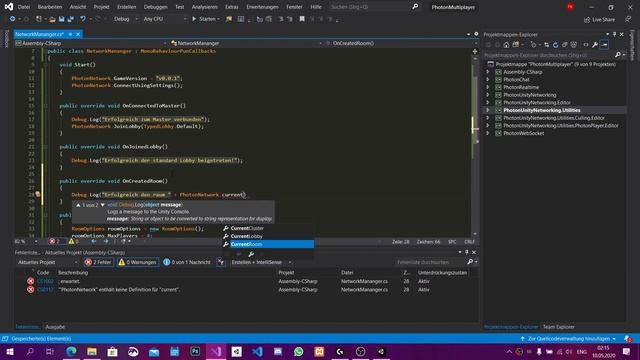The height and width of the screenshot is (360, 640).
Task: Open Microsoft Edge from the taskbar
Action: pos(71,351)
